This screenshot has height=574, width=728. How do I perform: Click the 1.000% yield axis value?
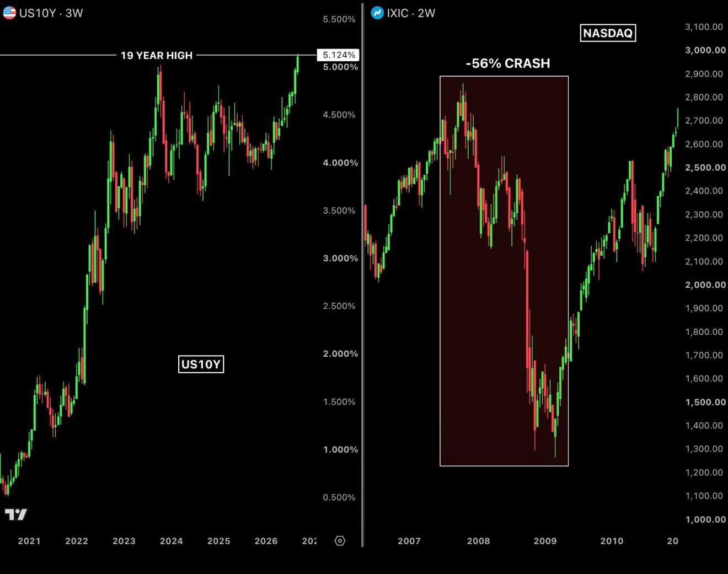340,449
